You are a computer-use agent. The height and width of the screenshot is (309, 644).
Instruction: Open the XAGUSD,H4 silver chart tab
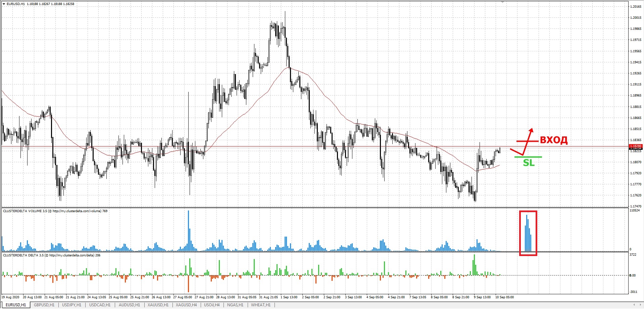point(186,305)
